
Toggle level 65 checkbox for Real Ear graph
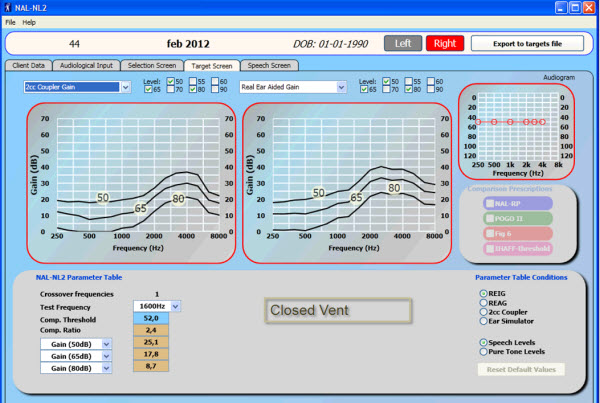pos(364,89)
